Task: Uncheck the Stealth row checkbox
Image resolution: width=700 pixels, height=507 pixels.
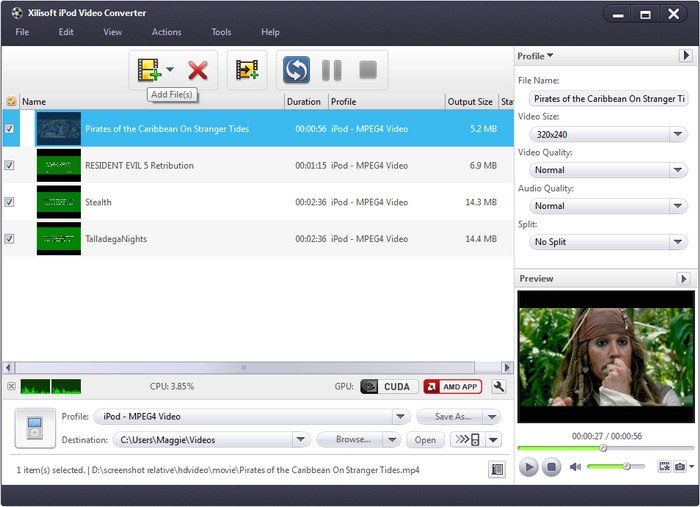Action: pyautogui.click(x=9, y=202)
